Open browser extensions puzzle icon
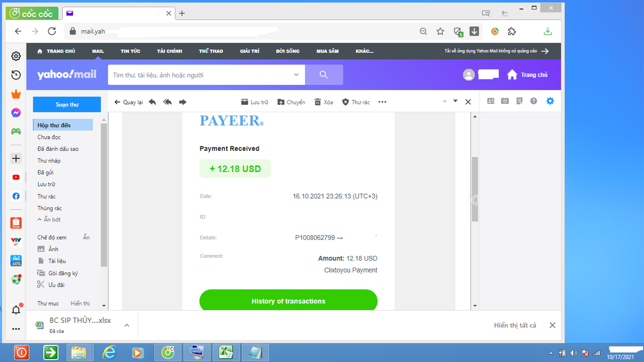The width and height of the screenshot is (644, 362). [512, 31]
